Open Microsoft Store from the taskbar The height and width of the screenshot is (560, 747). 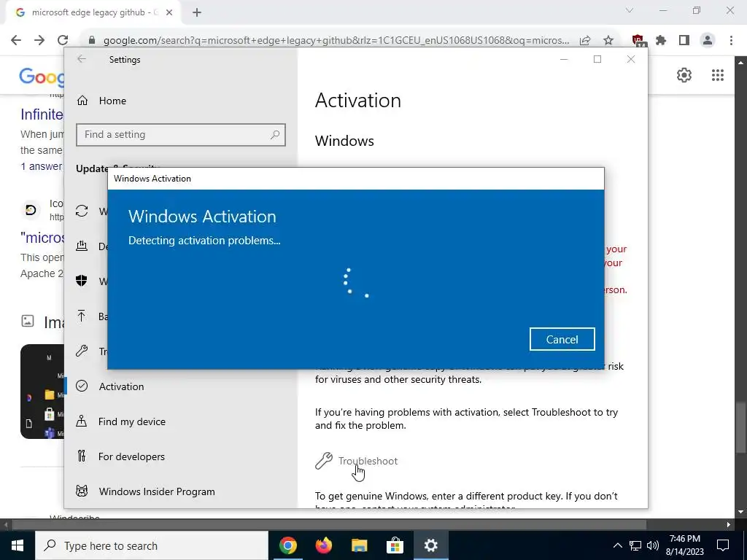[395, 545]
